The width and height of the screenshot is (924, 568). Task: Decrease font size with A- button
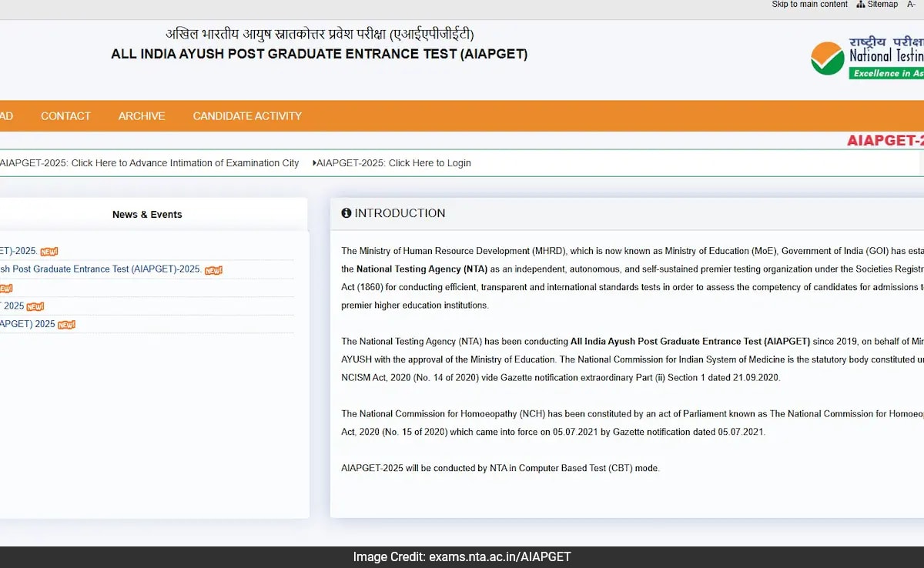(x=910, y=5)
